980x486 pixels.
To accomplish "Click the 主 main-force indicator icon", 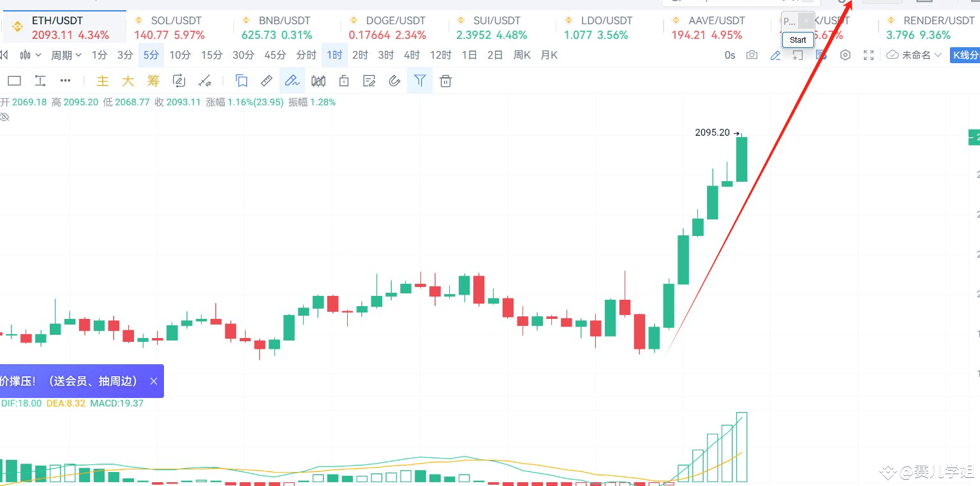I will [x=103, y=81].
